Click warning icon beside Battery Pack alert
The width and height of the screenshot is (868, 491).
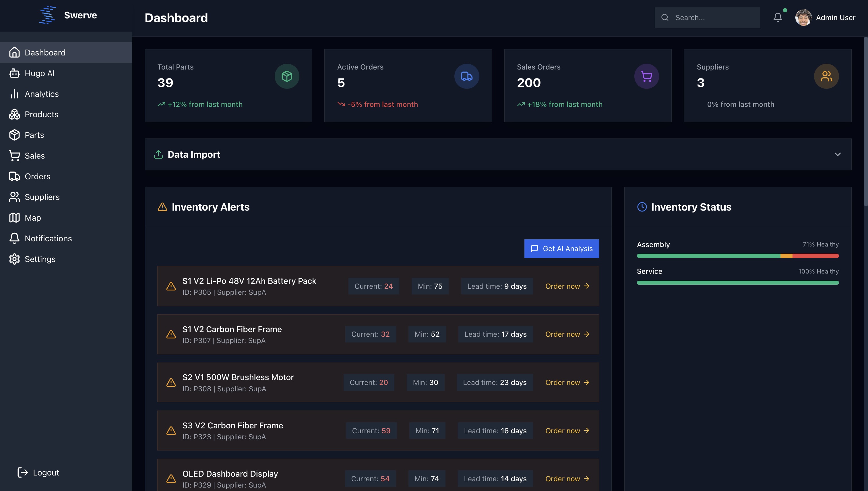171,286
